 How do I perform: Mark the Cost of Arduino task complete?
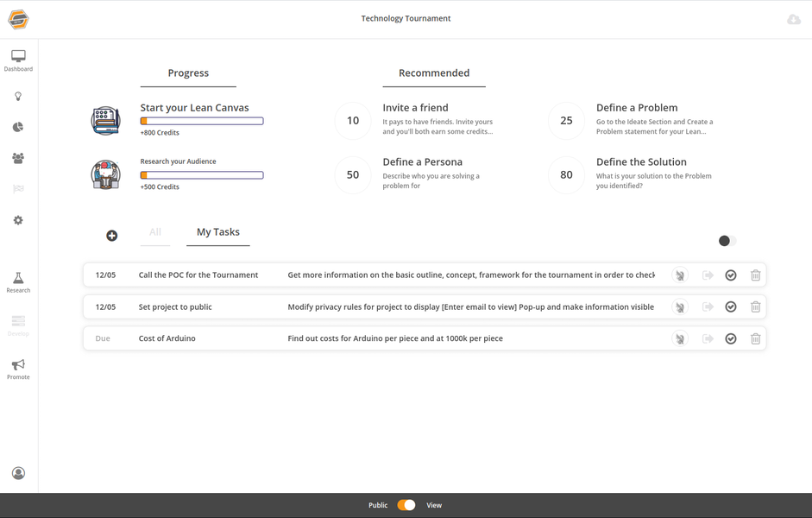pos(731,338)
